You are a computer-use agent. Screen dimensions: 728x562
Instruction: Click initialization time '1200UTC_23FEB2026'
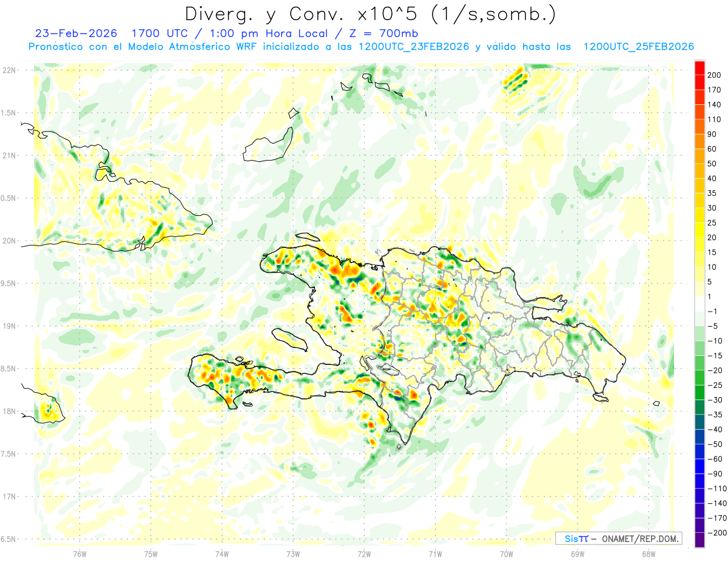pos(414,47)
